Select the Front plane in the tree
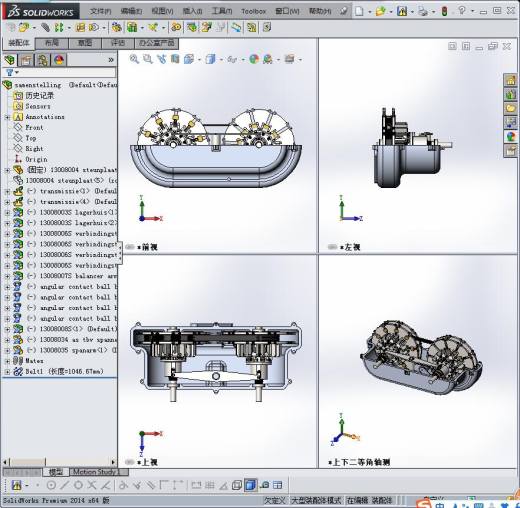 tap(34, 127)
